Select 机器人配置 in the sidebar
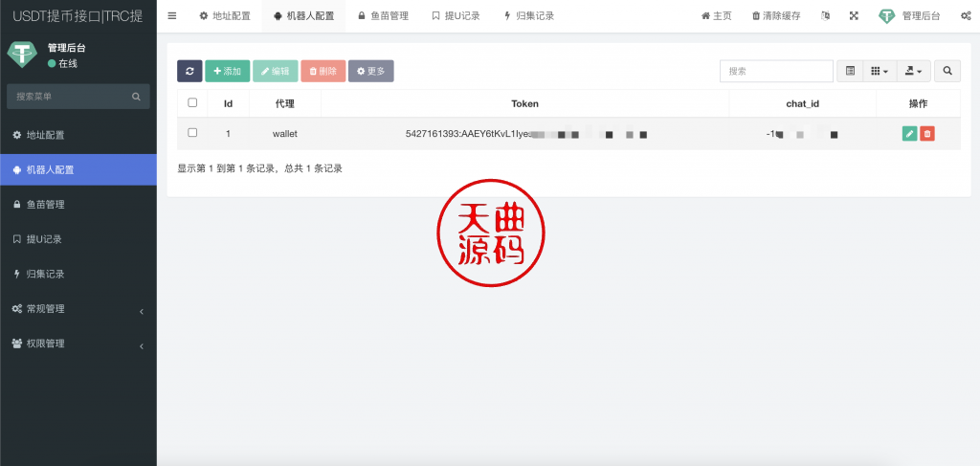980x466 pixels. 78,169
